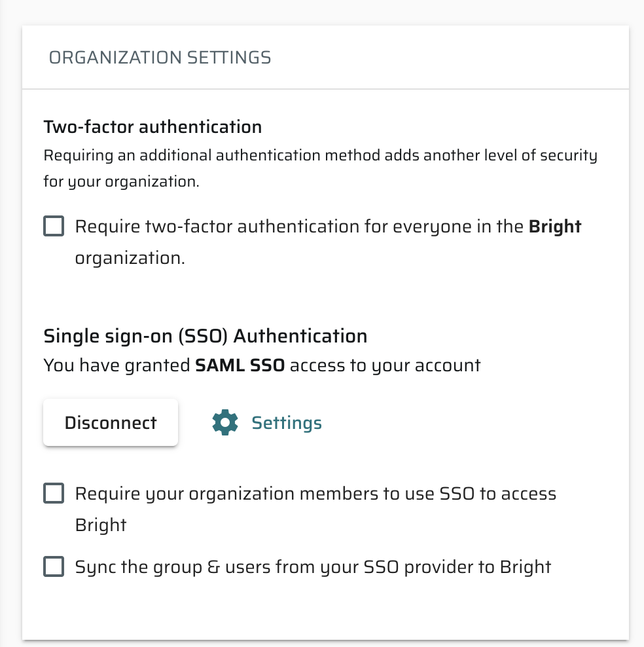Click the bold SAML SSO text
Viewport: 644px width, 647px height.
(x=240, y=365)
